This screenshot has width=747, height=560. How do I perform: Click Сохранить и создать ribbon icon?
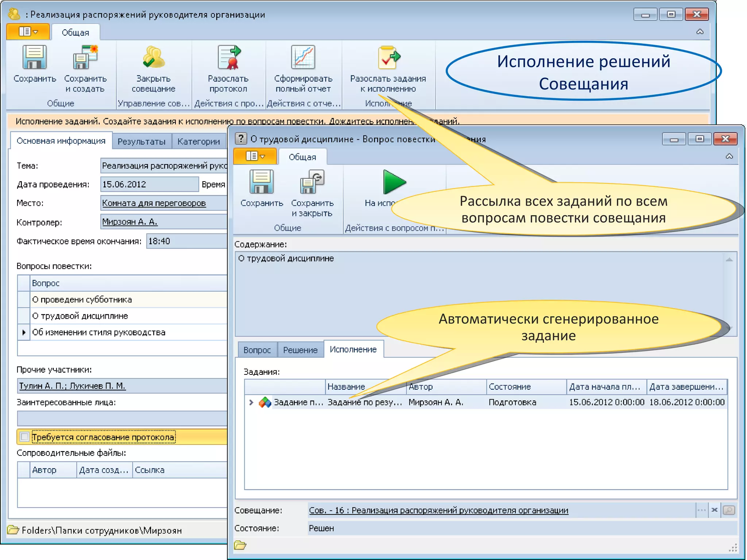[85, 58]
